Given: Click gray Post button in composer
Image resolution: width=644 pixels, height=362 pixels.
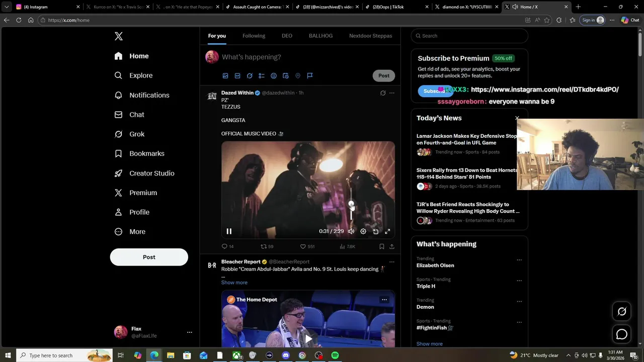Looking at the screenshot, I should pyautogui.click(x=384, y=75).
